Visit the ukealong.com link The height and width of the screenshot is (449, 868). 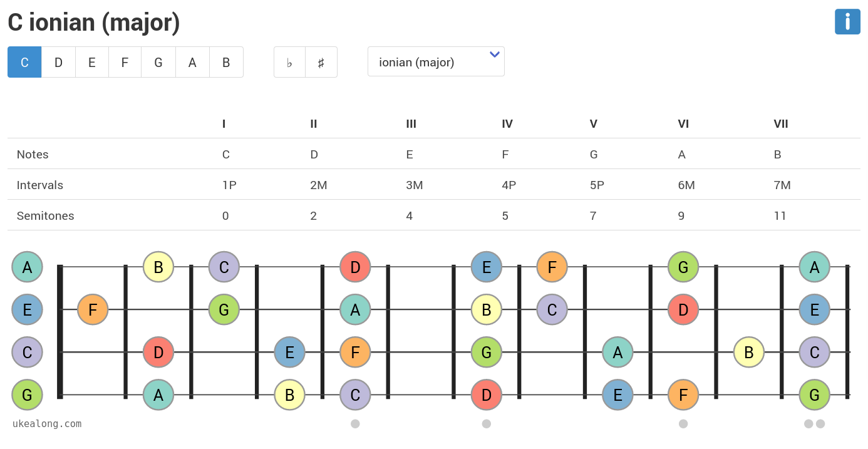(47, 424)
